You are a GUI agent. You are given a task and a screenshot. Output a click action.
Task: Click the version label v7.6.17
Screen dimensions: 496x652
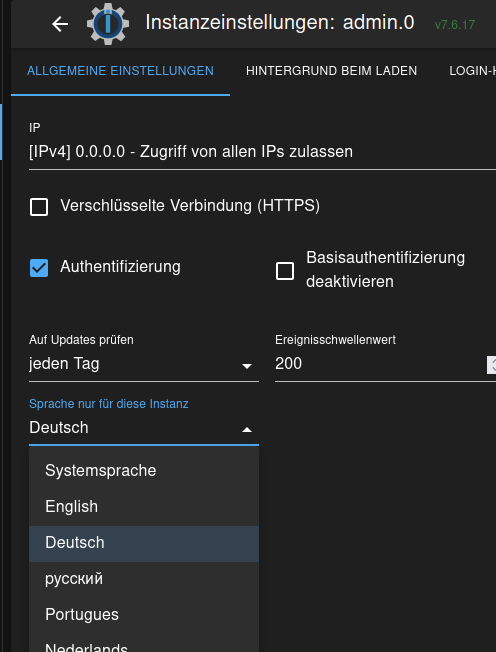[x=455, y=25]
